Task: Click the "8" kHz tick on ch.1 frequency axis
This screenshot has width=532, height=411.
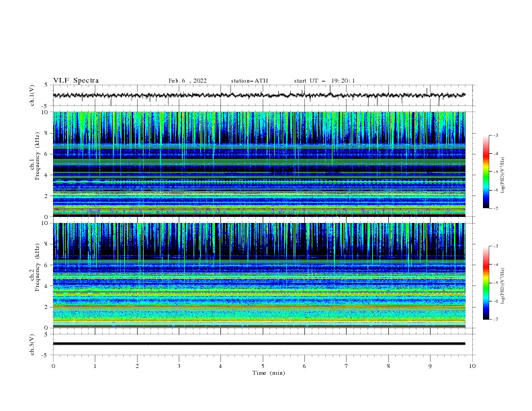Action: 46,133
